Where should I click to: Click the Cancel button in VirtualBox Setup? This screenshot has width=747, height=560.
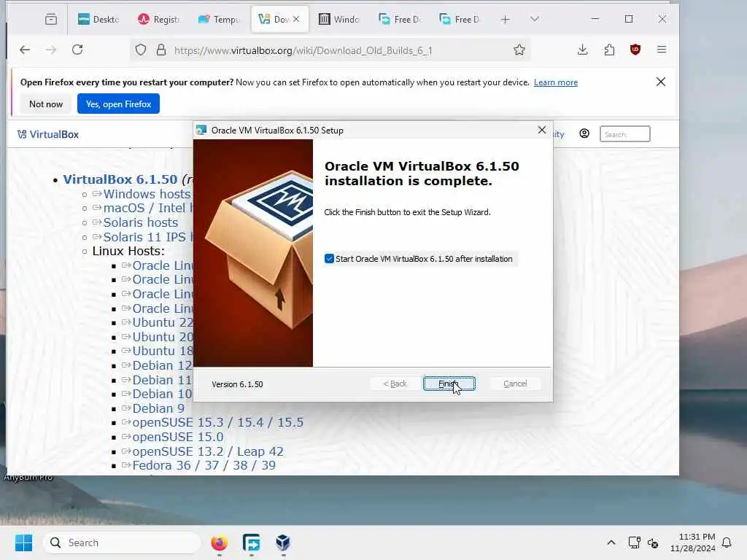tap(515, 384)
